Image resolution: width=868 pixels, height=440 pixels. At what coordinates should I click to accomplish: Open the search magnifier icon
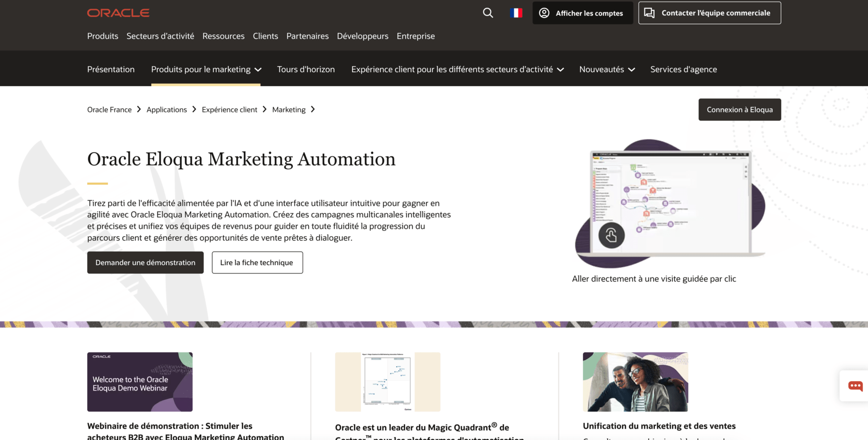pyautogui.click(x=488, y=13)
